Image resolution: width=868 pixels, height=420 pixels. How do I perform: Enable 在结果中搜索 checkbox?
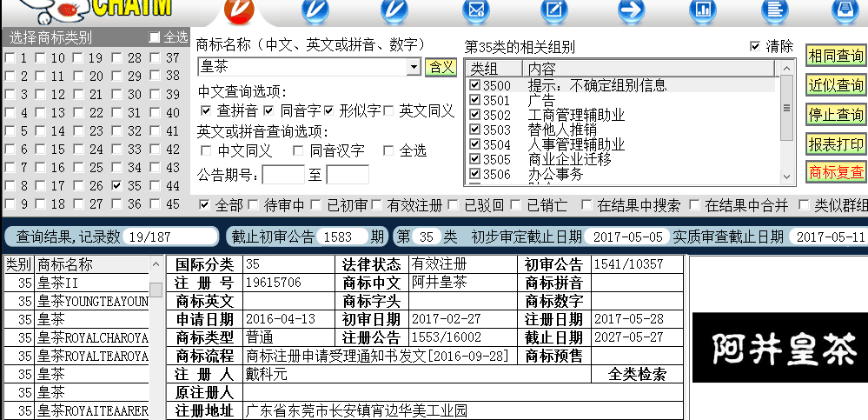click(586, 205)
